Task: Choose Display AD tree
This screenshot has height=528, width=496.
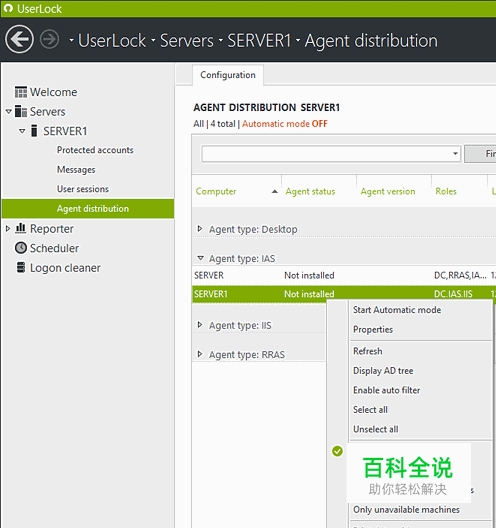Action: point(383,371)
